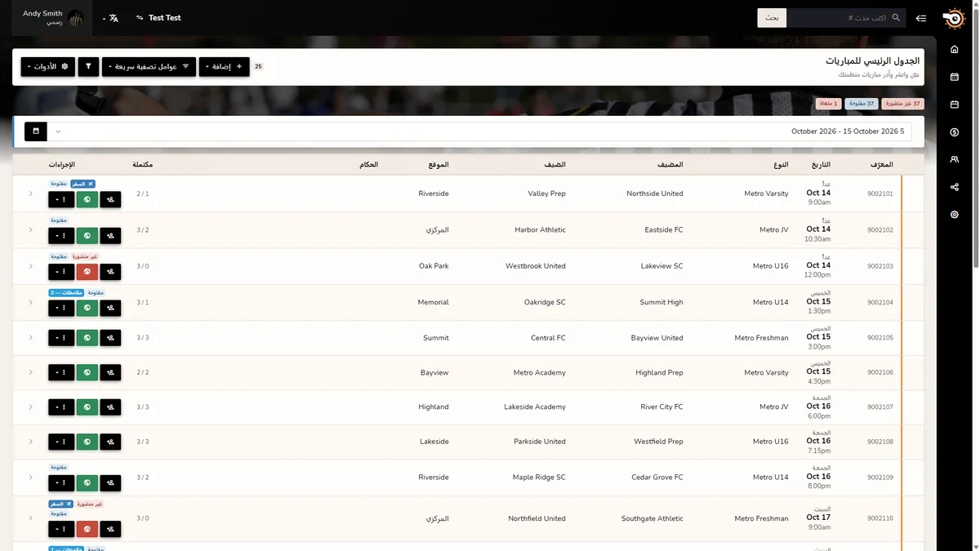Open the settings gear icon in sidebar
The height and width of the screenshot is (551, 980).
[954, 215]
